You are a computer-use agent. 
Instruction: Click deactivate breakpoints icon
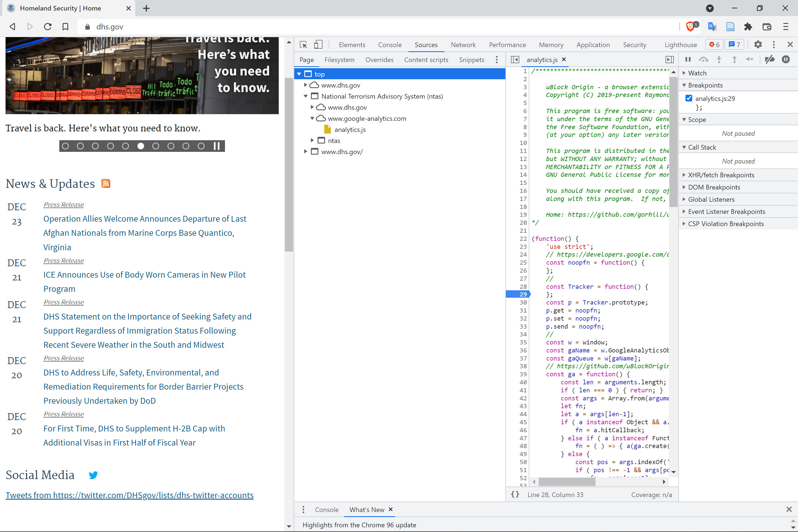(769, 60)
